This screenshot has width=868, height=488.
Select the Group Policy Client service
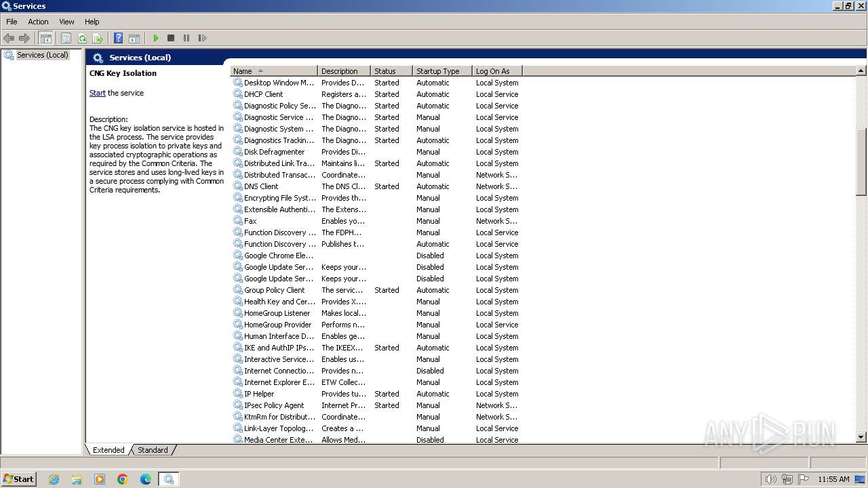click(x=376, y=290)
